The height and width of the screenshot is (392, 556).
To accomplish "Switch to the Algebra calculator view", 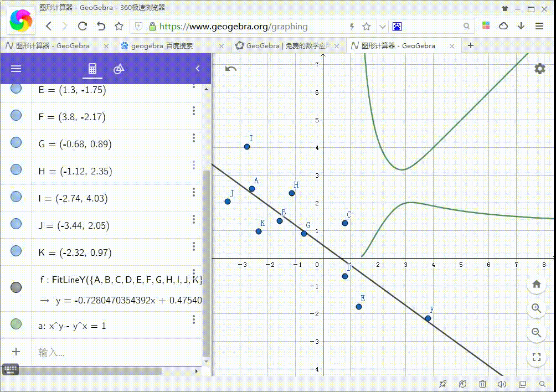I will 92,69.
